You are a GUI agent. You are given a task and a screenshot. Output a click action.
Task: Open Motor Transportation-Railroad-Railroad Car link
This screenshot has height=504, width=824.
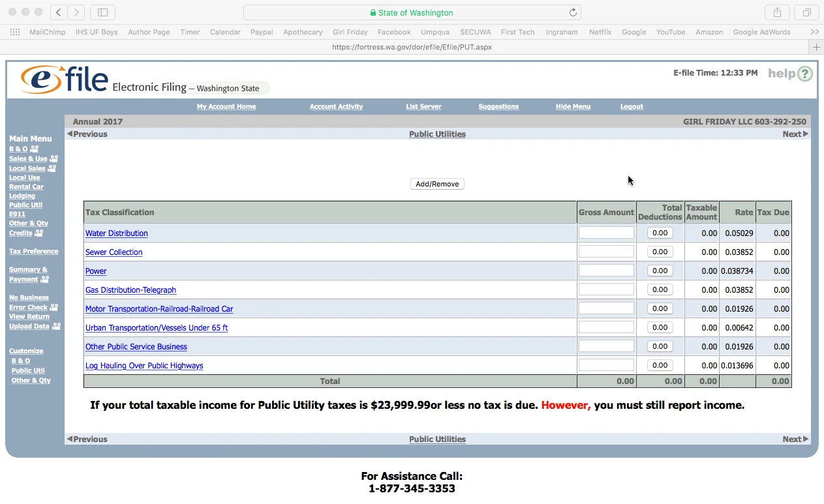[x=159, y=309]
